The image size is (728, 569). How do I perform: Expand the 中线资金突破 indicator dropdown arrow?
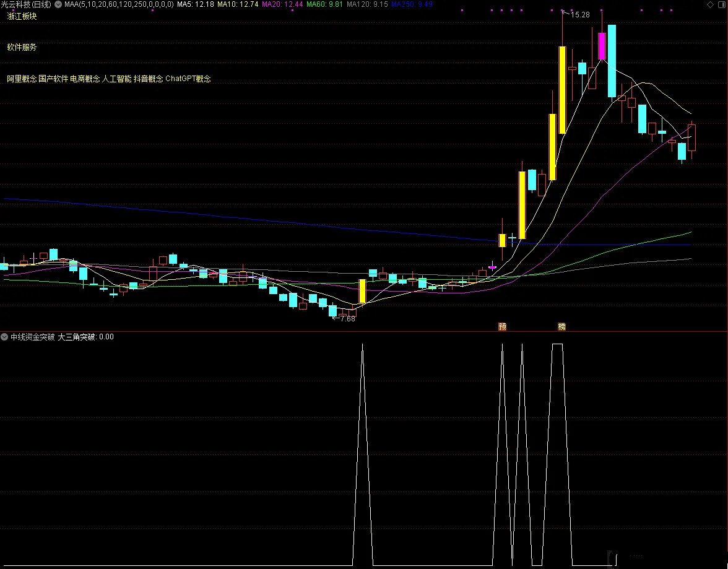point(4,337)
